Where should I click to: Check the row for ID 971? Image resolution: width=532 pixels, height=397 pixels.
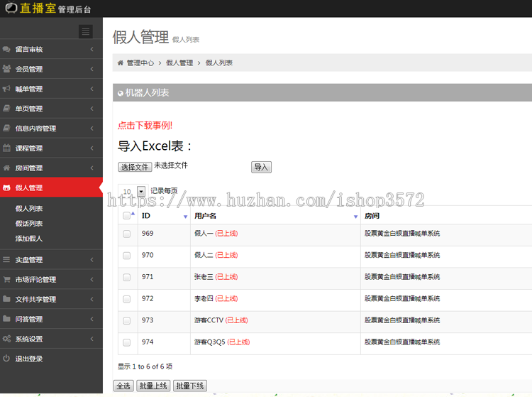click(126, 278)
